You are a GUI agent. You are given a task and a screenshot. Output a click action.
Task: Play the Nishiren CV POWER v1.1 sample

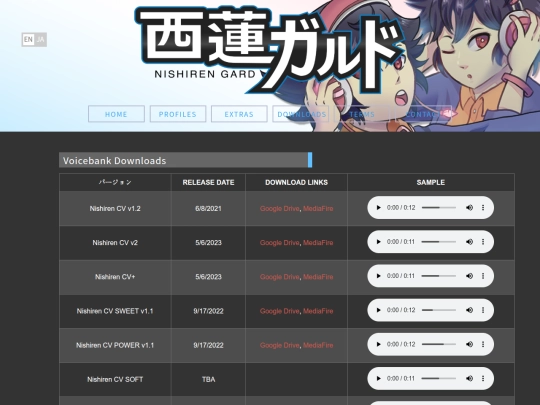pyautogui.click(x=378, y=344)
